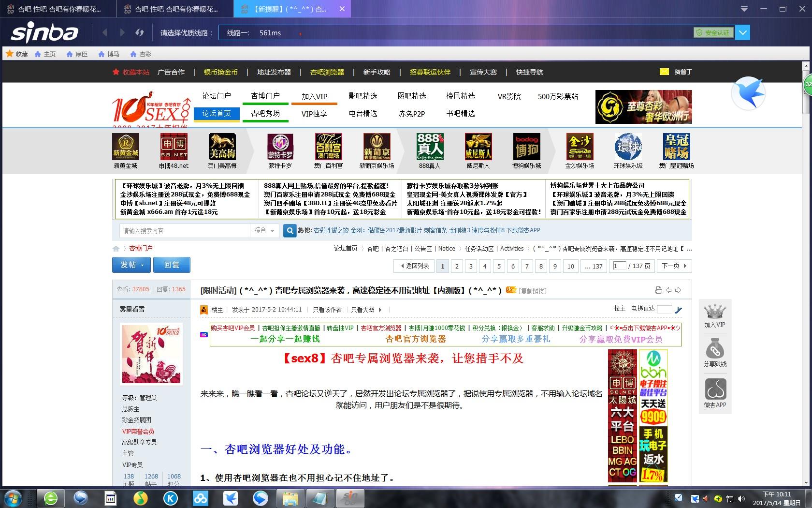812x508 pixels.
Task: Expand the 发帖 post dropdown
Action: (x=142, y=265)
